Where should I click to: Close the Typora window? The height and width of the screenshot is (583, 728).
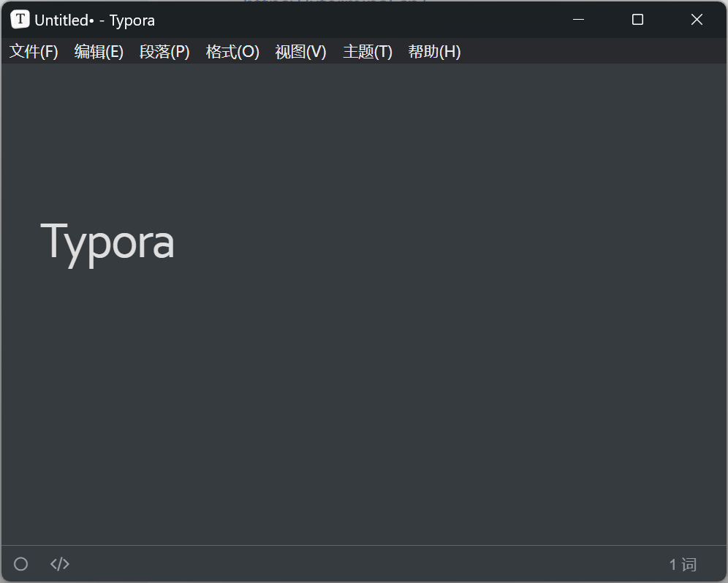click(x=697, y=20)
